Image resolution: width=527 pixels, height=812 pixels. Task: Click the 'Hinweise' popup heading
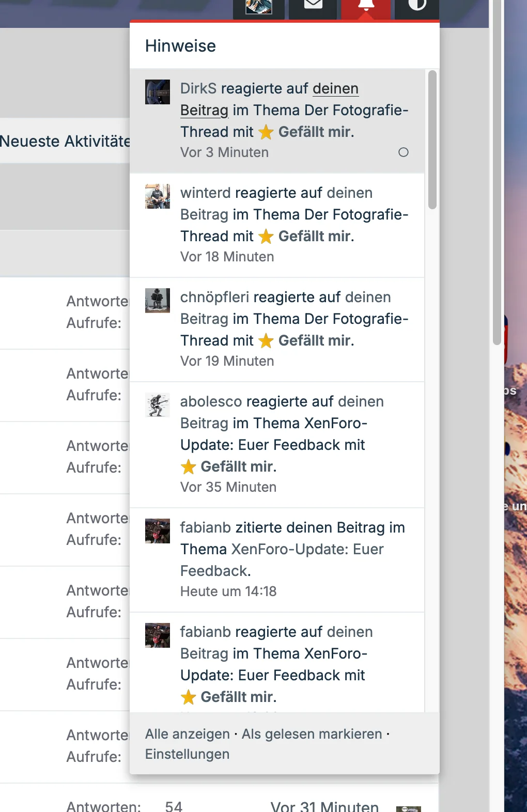pos(181,46)
